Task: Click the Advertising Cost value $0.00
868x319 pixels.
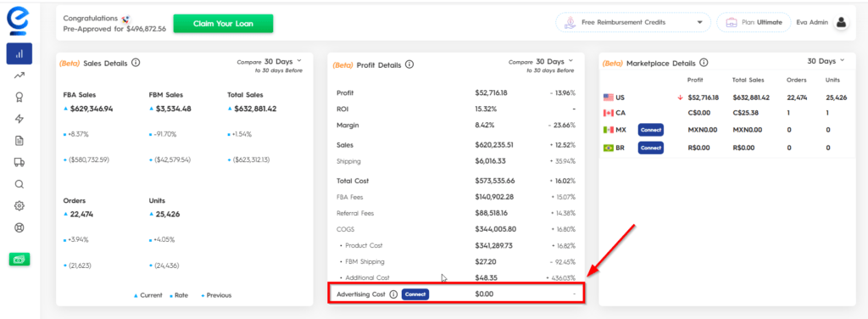Action: coord(484,294)
